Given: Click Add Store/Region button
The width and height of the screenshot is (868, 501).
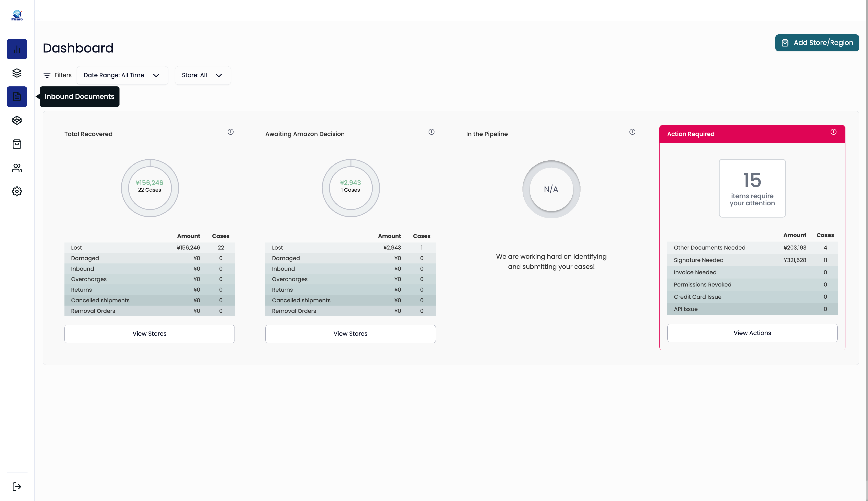Looking at the screenshot, I should [817, 43].
